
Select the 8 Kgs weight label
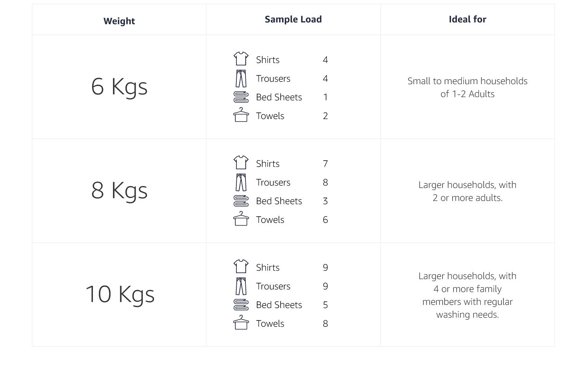(x=119, y=190)
